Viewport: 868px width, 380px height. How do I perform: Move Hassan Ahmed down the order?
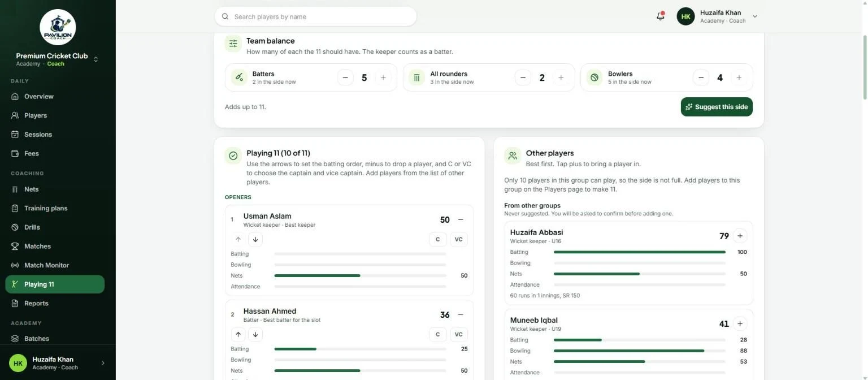coord(255,334)
